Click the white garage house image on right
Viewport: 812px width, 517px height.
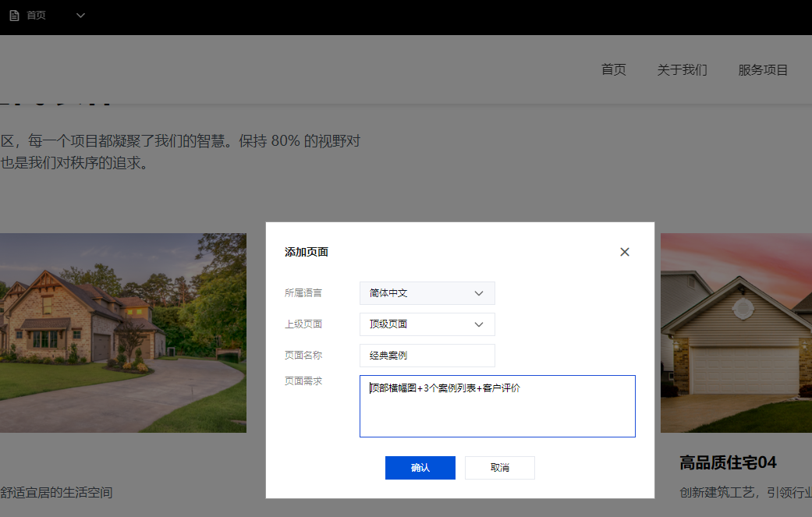click(736, 332)
